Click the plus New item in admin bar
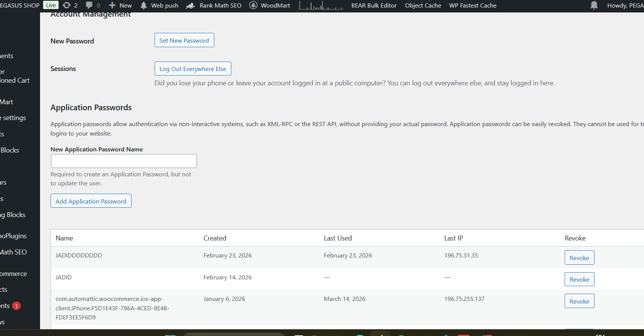The width and height of the screenshot is (644, 336). [x=120, y=5]
